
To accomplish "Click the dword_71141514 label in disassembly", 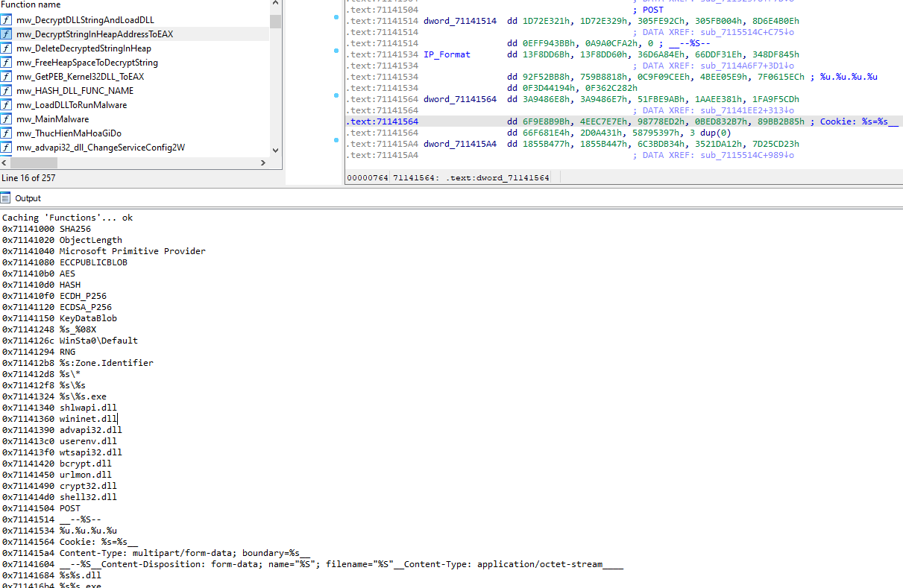I will point(459,21).
